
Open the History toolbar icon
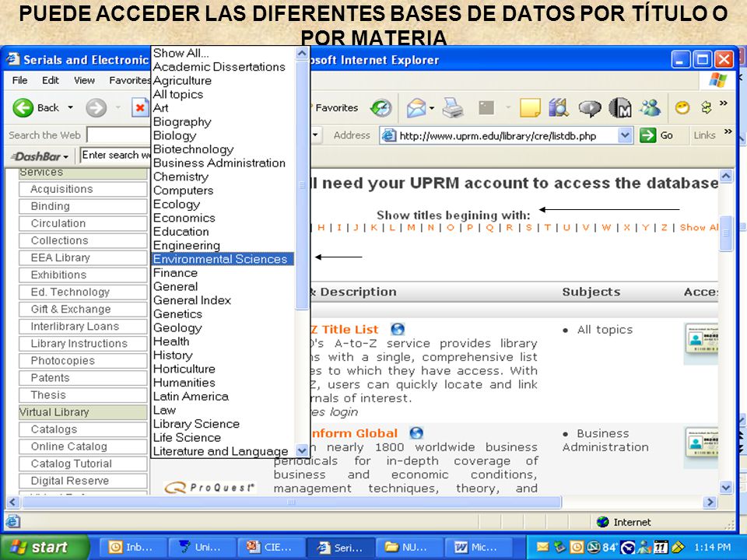[381, 108]
